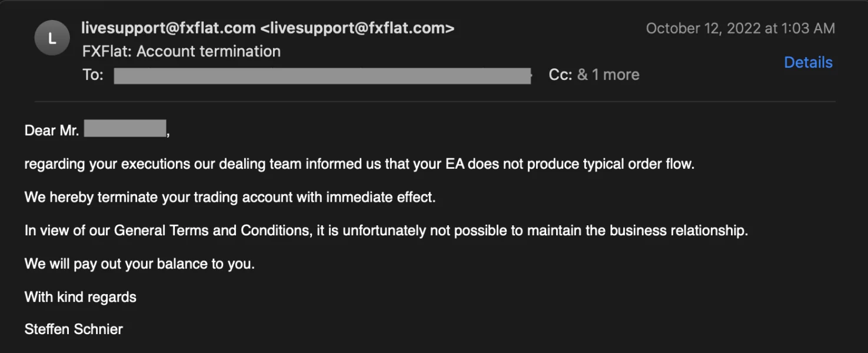Click the divider line below the email header
Screen dimensions: 868x353
(434, 101)
